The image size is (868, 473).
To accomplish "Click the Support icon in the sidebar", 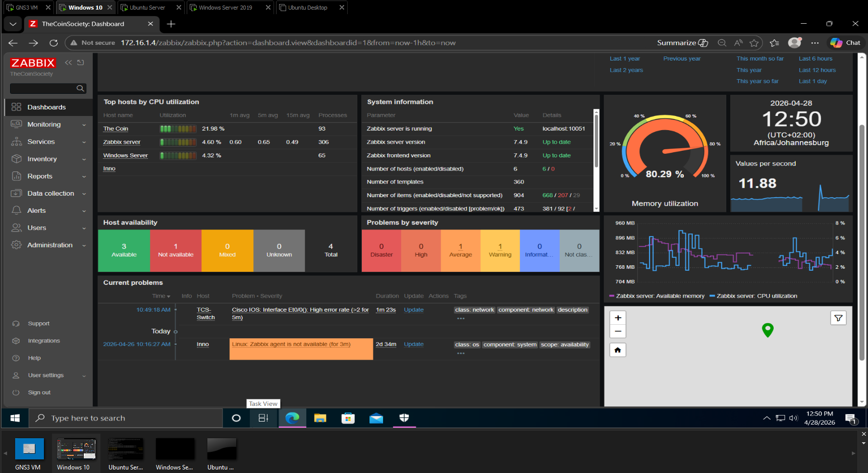I will (16, 324).
